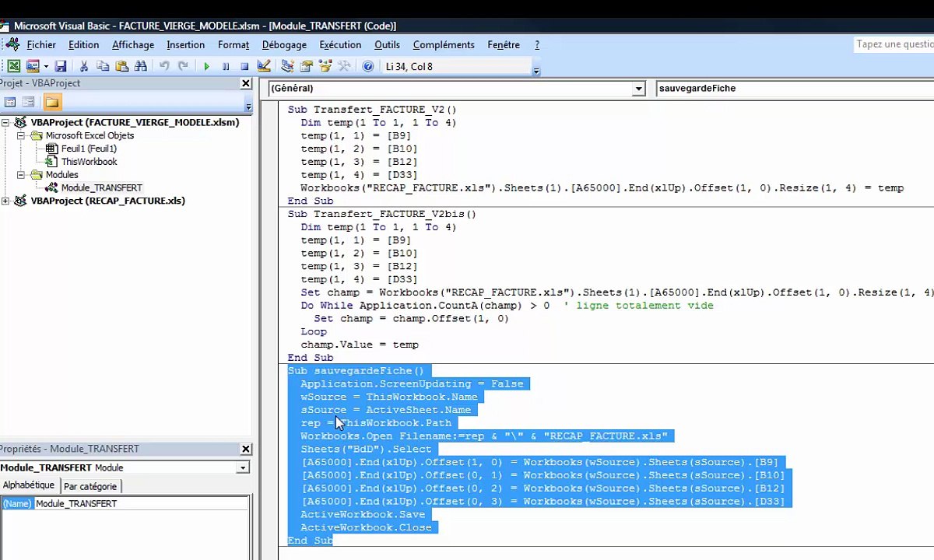934x560 pixels.
Task: Stop execution with the Reset square icon
Action: (244, 67)
